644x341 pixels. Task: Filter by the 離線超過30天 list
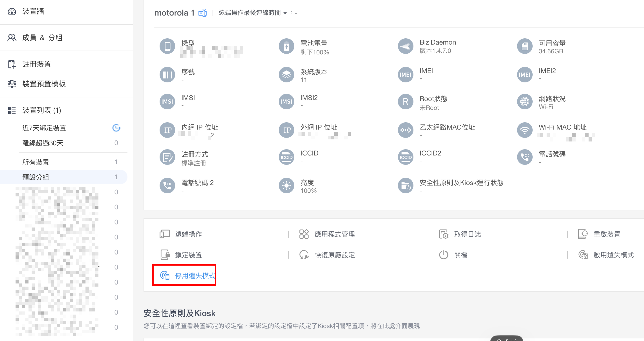(x=43, y=143)
